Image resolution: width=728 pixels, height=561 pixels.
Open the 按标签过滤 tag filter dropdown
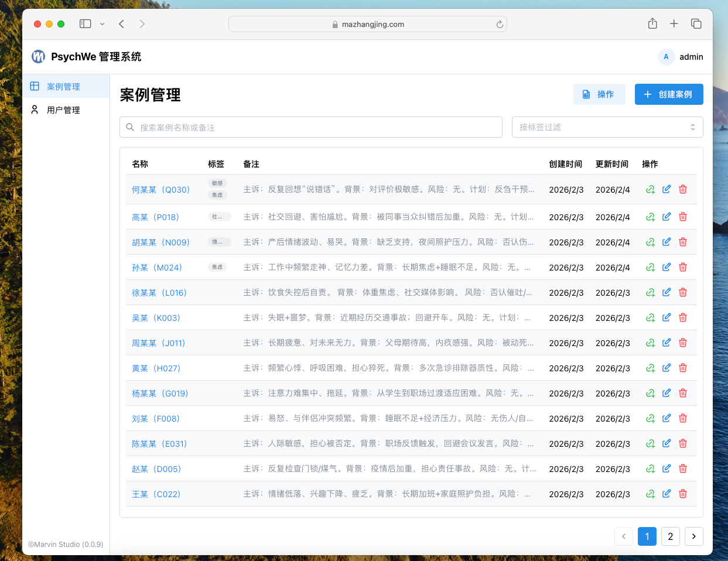coord(607,127)
